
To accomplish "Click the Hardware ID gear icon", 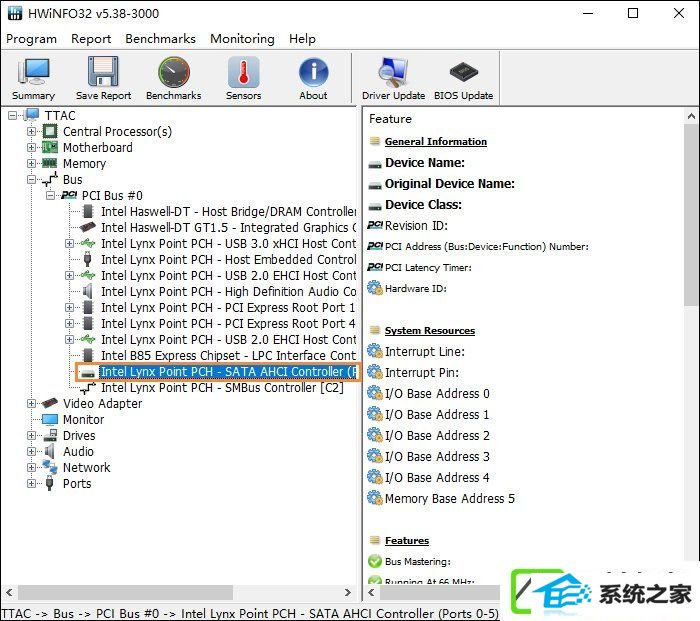I will pos(375,288).
